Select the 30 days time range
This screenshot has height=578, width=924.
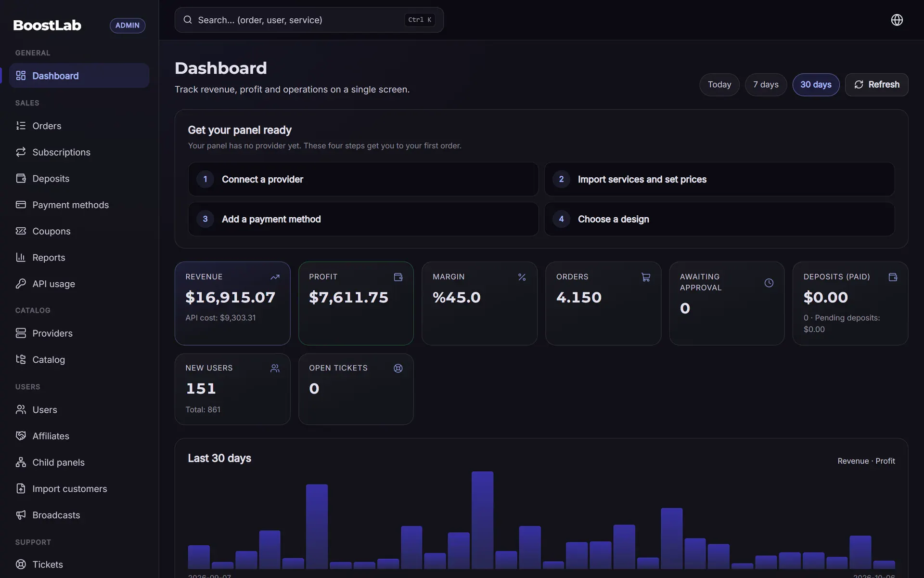(x=816, y=85)
